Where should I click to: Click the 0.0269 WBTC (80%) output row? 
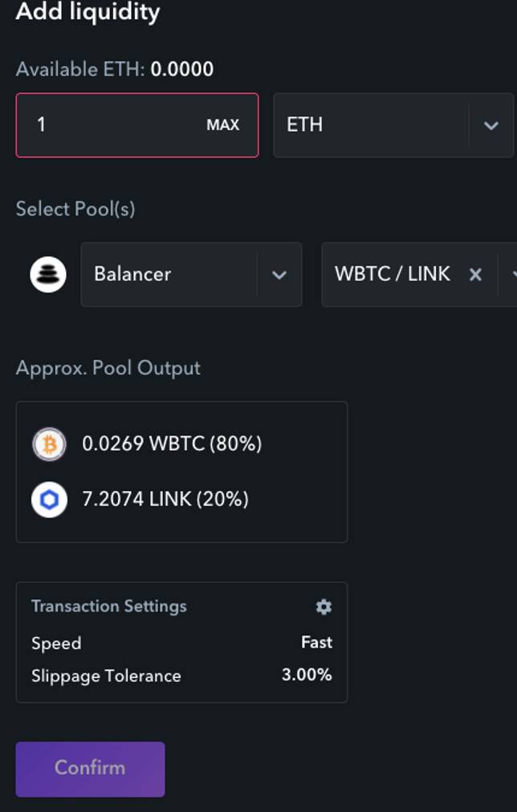[x=172, y=444]
